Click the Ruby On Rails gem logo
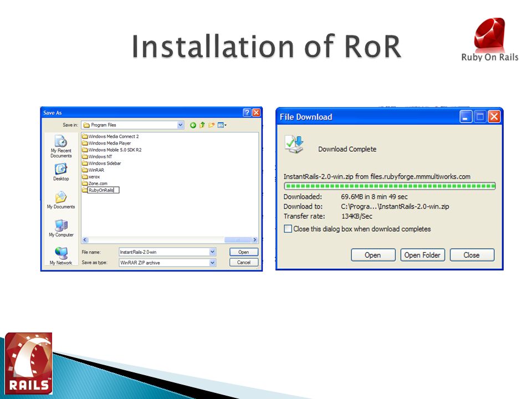This screenshot has width=532, height=399. pos(489,40)
